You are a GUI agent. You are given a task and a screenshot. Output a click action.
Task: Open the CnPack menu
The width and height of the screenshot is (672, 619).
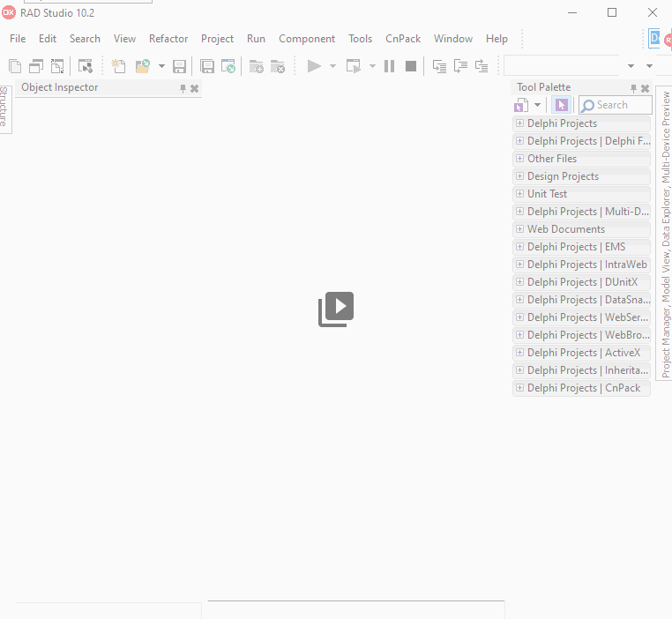click(403, 39)
